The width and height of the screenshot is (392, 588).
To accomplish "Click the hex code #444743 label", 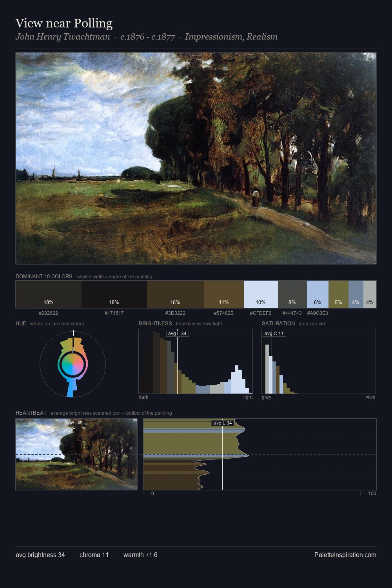I will click(292, 313).
